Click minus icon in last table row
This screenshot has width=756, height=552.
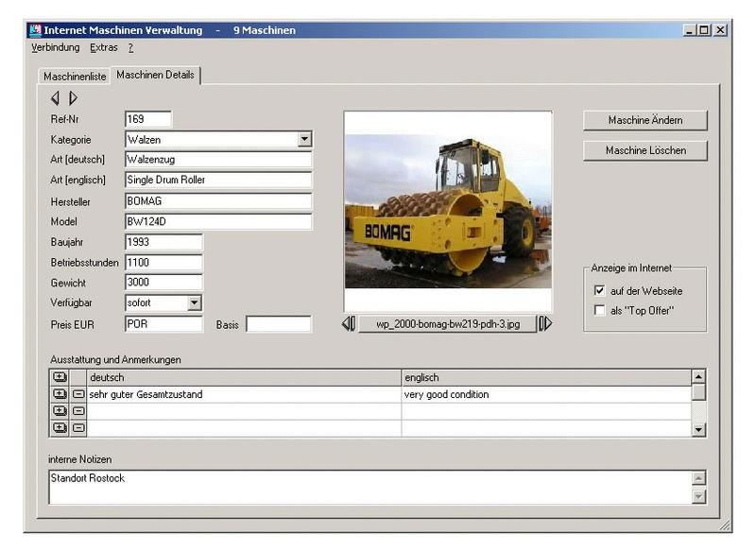78,428
